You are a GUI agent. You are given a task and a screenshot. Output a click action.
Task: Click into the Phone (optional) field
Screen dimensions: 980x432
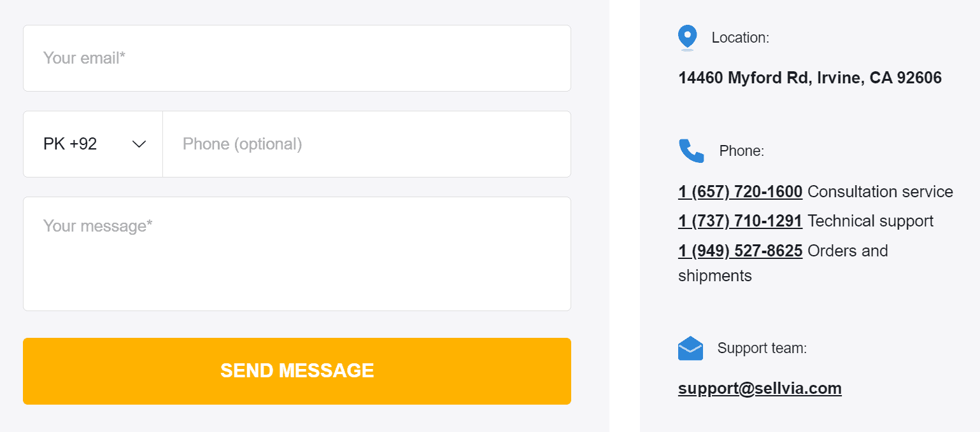[x=366, y=144]
